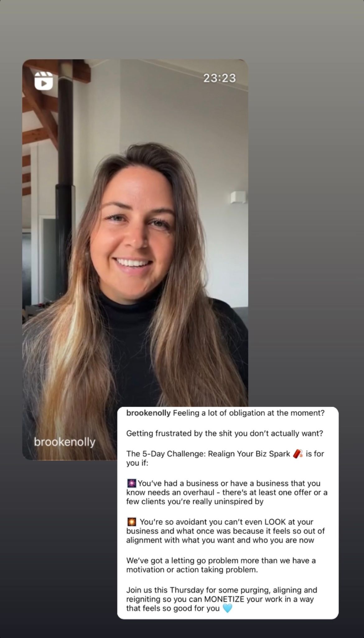364x638 pixels.
Task: Click the purple sparkle emoji bullet
Action: pyautogui.click(x=132, y=483)
